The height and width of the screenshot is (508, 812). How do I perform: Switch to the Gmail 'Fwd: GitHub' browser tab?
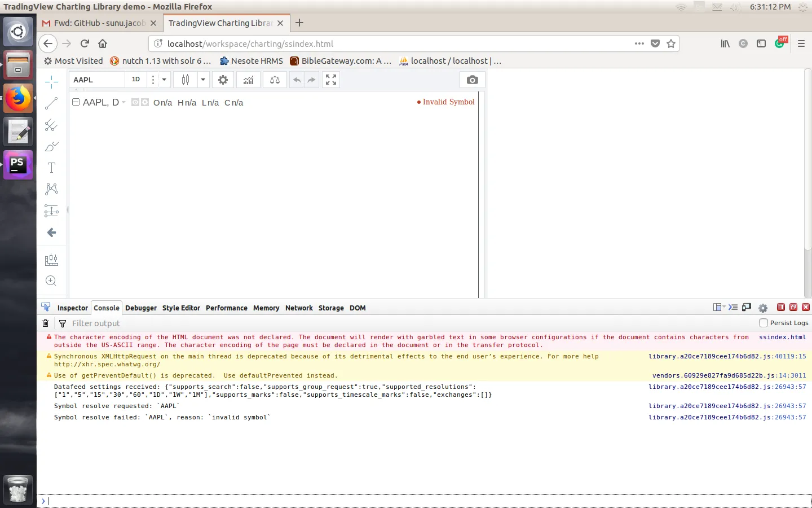coord(100,23)
